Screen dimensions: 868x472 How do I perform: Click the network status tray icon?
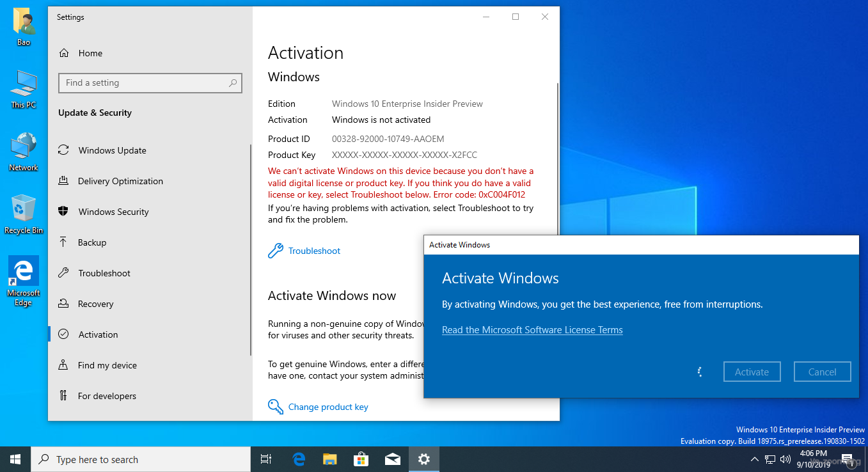point(770,459)
